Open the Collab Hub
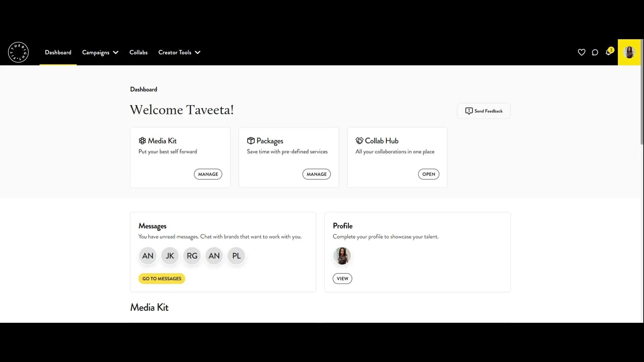The height and width of the screenshot is (362, 644). pyautogui.click(x=429, y=174)
